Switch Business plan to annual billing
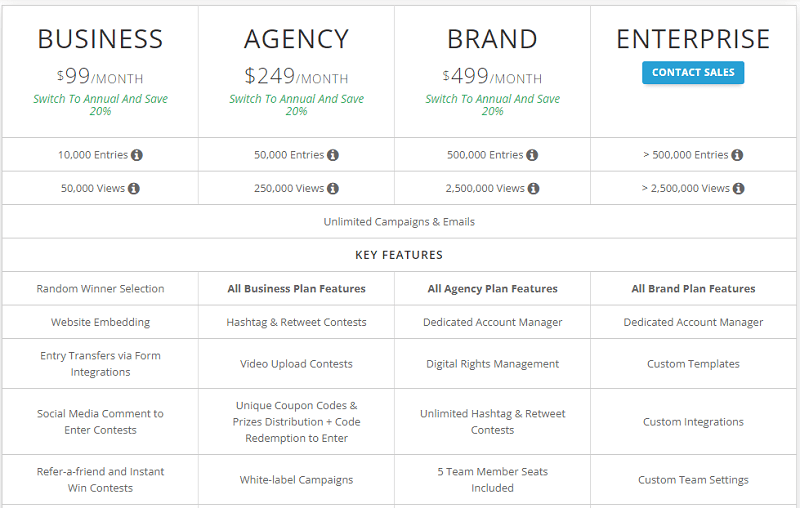 101,105
